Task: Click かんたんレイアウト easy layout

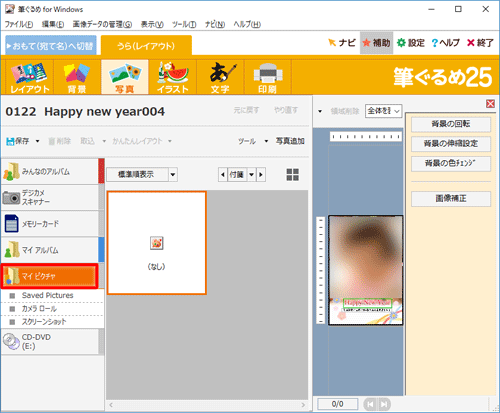Action: (x=137, y=141)
